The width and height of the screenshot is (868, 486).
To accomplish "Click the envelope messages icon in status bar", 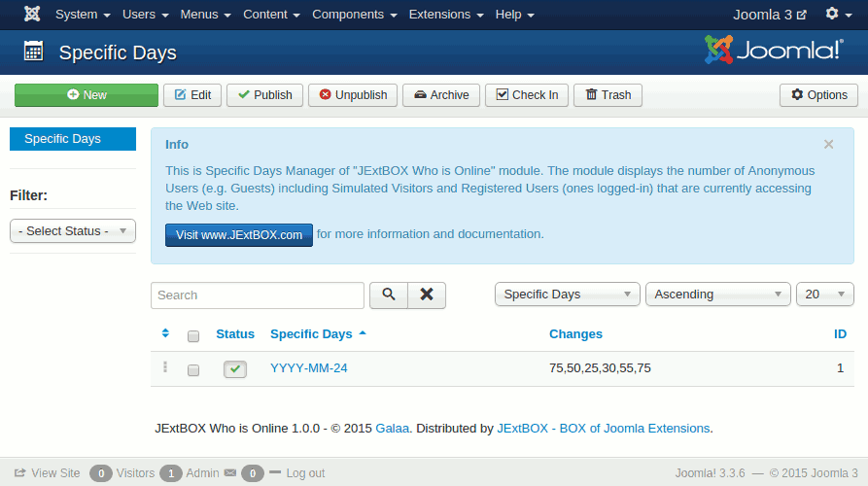I will point(230,472).
